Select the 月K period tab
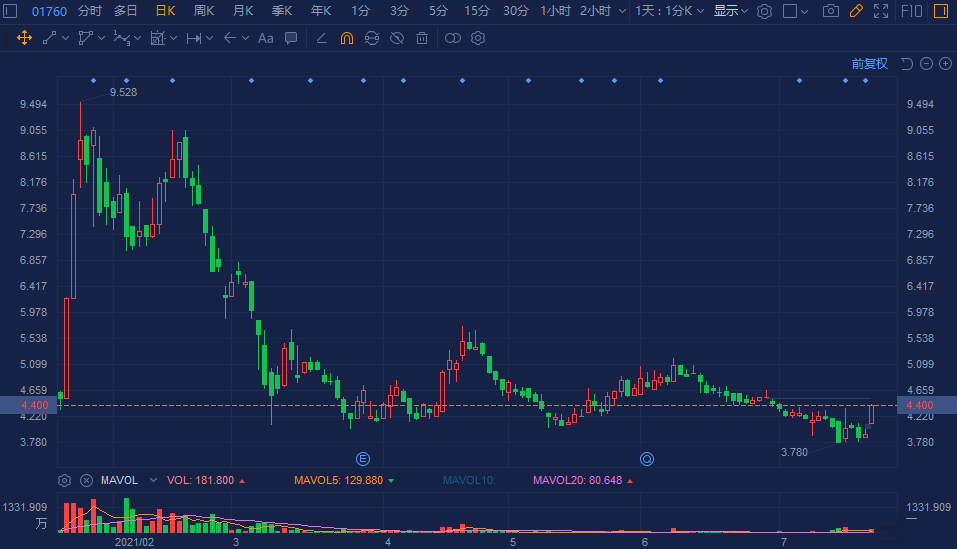The width and height of the screenshot is (957, 549). pos(243,11)
